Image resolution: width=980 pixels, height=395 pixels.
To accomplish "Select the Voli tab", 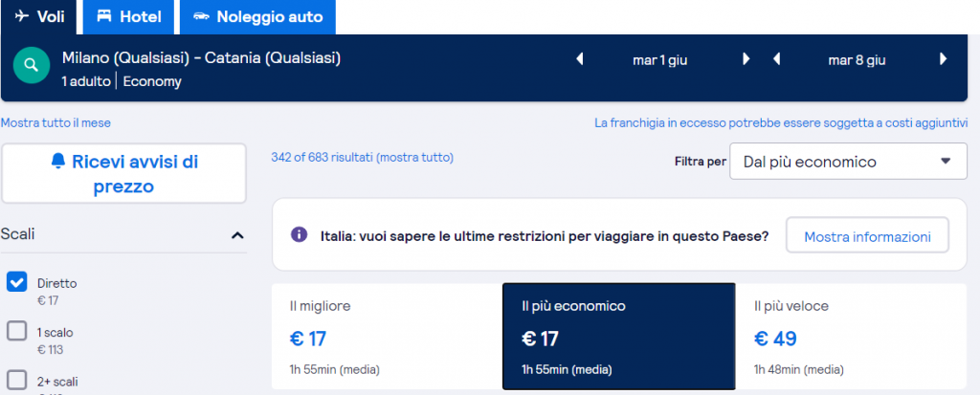I will click(39, 17).
